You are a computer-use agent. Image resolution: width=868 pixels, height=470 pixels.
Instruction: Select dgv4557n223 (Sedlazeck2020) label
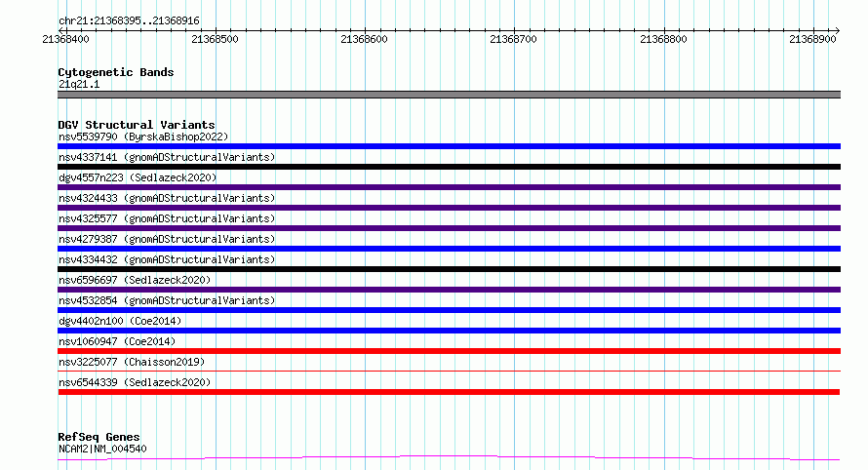[x=138, y=177]
